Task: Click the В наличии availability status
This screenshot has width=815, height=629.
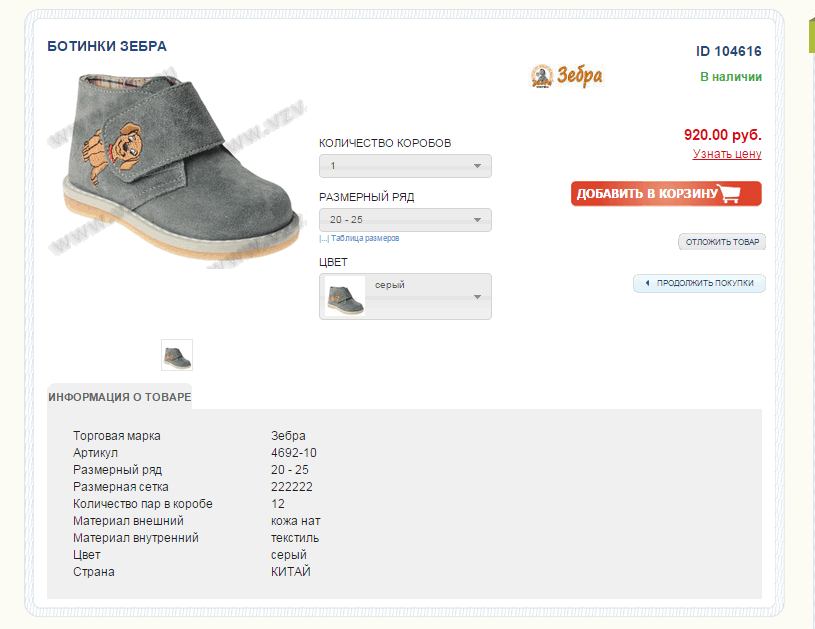Action: click(730, 77)
